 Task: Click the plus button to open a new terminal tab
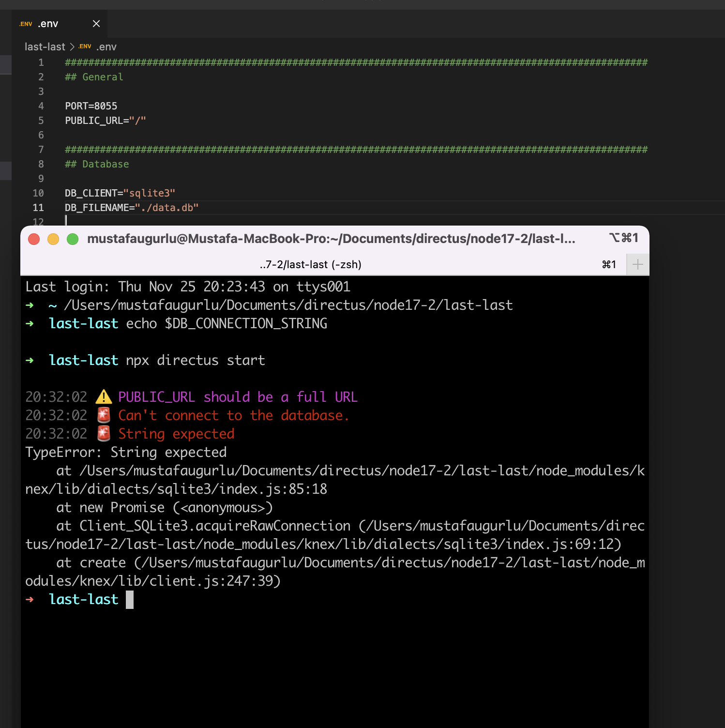638,264
